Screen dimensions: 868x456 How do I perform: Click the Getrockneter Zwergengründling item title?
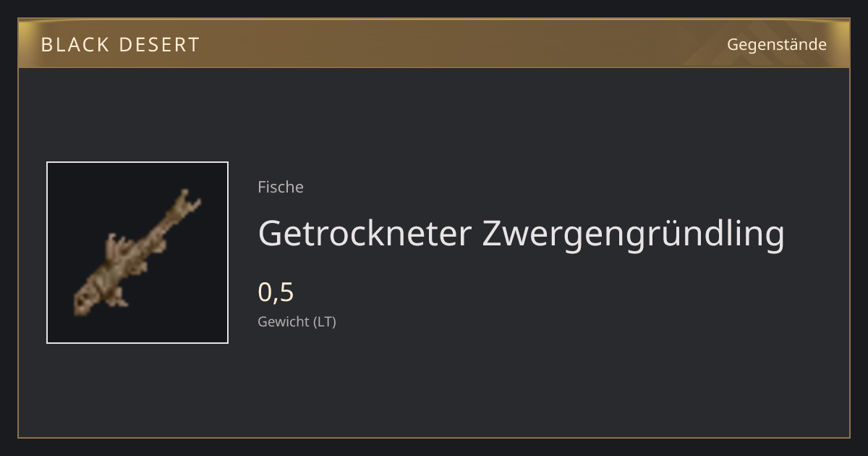(x=521, y=235)
